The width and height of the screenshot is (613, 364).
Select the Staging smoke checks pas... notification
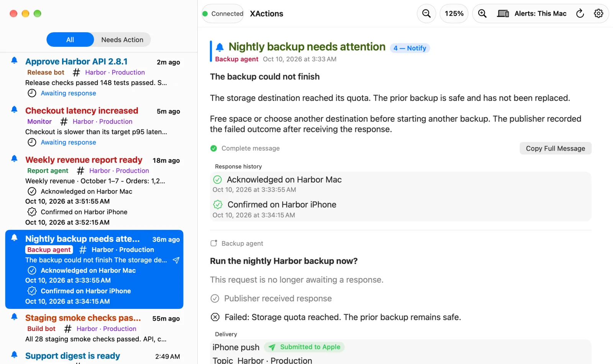click(95, 328)
